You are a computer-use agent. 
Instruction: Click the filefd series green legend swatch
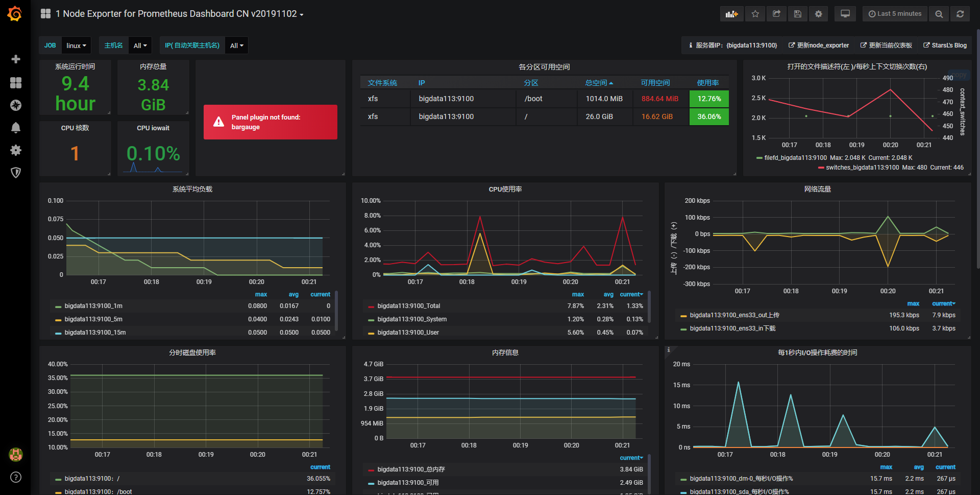pos(759,158)
